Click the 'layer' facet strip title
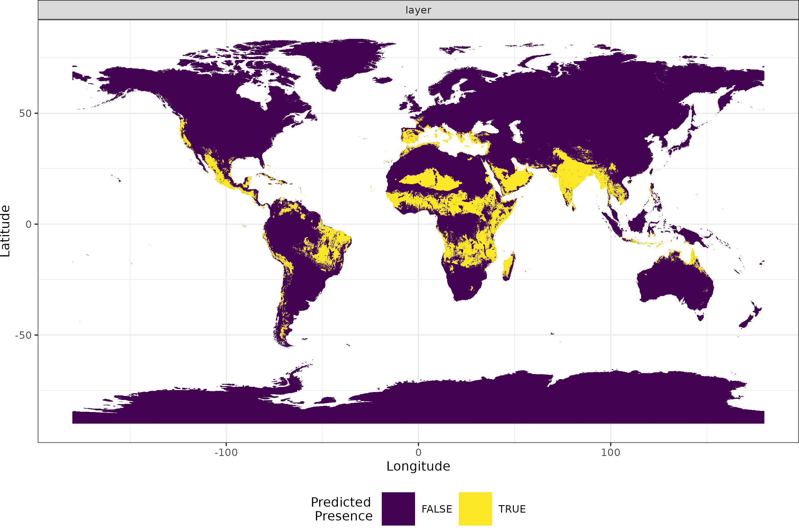Viewport: 799px width, 532px height. pos(418,10)
